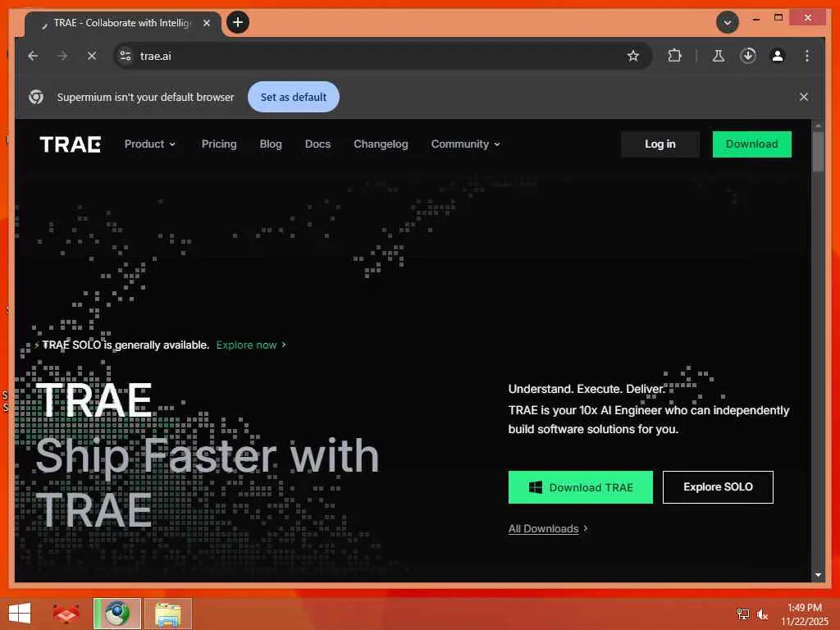Open the Docs page
The width and height of the screenshot is (840, 630).
click(x=317, y=144)
